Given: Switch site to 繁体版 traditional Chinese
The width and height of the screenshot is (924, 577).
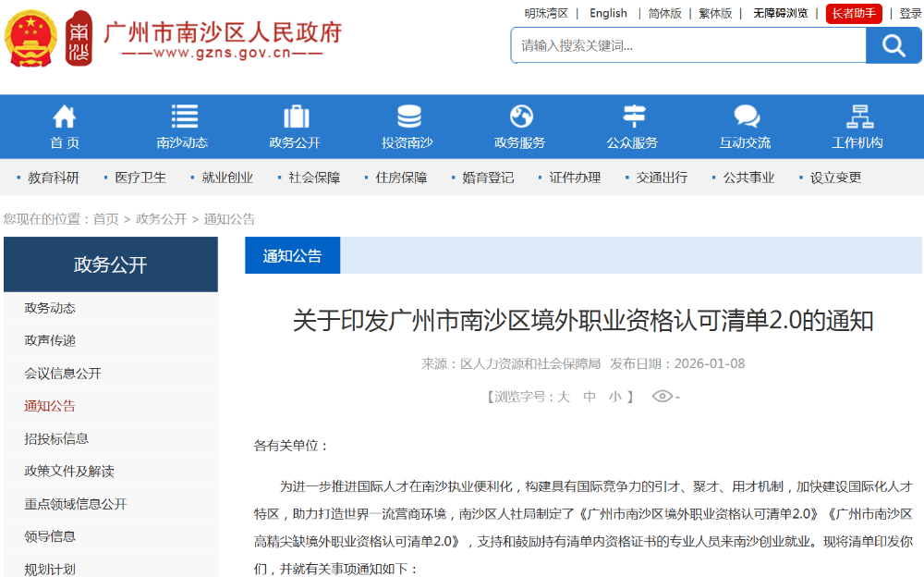Looking at the screenshot, I should click(715, 13).
